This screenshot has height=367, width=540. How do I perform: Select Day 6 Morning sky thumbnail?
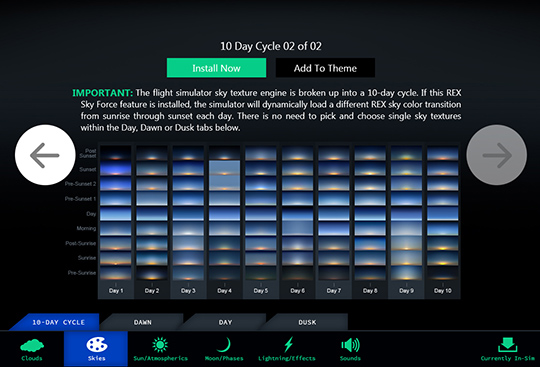(298, 228)
